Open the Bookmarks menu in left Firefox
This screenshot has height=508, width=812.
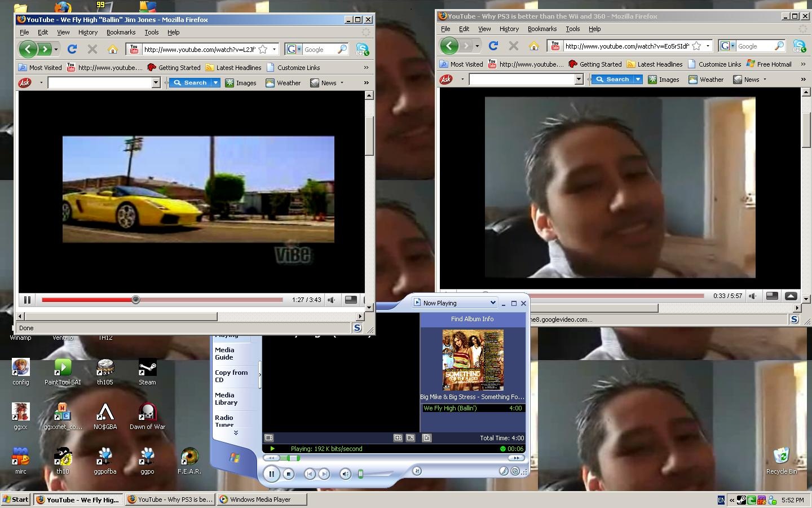pyautogui.click(x=121, y=32)
